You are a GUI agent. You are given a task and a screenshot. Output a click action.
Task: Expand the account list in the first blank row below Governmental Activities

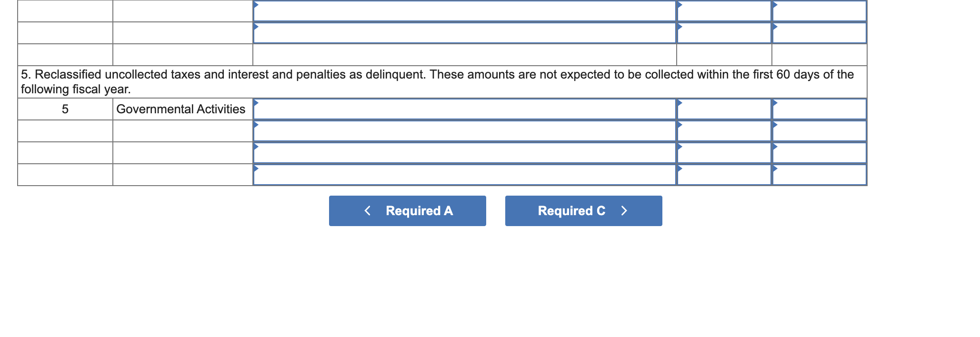coord(256,125)
